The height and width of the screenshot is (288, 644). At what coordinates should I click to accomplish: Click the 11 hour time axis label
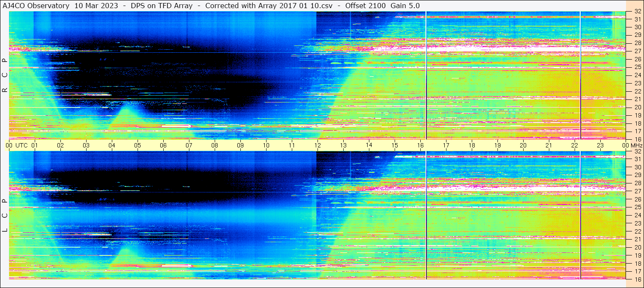292,145
